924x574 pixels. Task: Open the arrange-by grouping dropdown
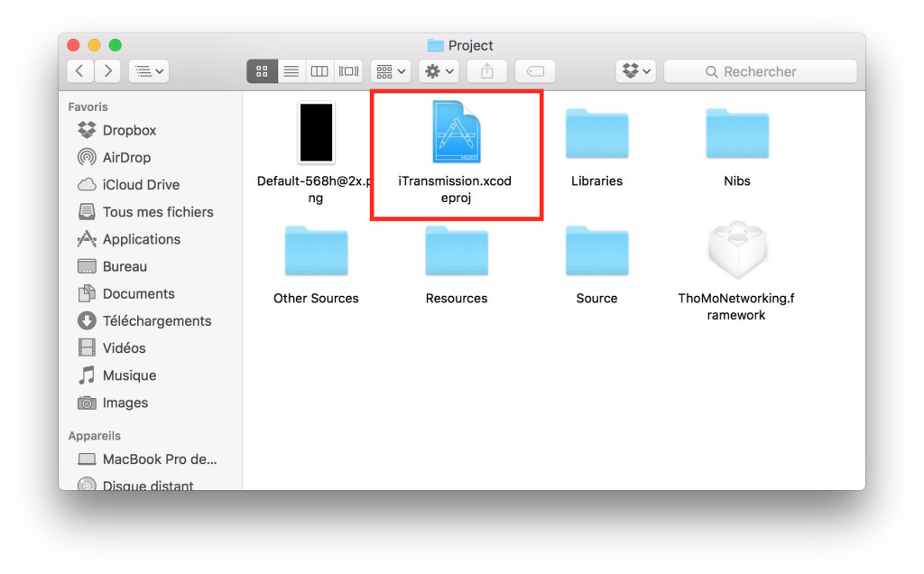[391, 71]
